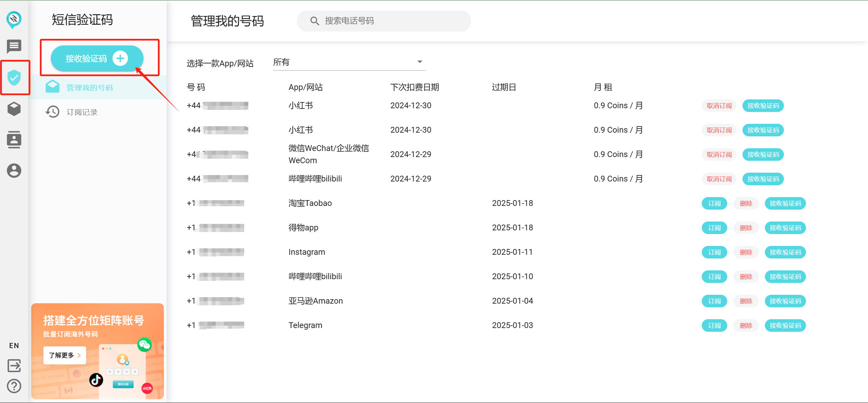This screenshot has height=403, width=868.
Task: Click 订阅 for 淘宝Taobao number
Action: tap(714, 204)
